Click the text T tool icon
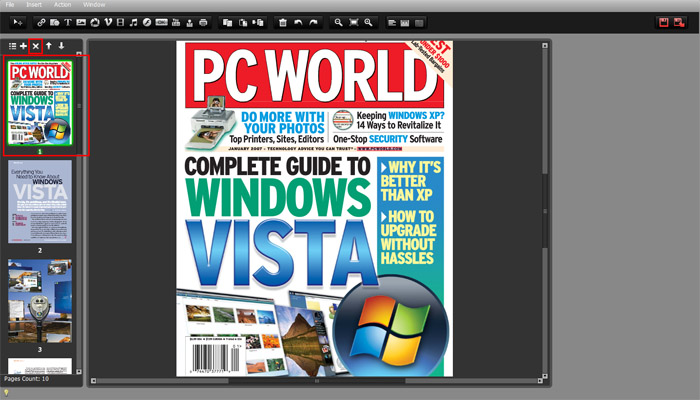 click(68, 22)
